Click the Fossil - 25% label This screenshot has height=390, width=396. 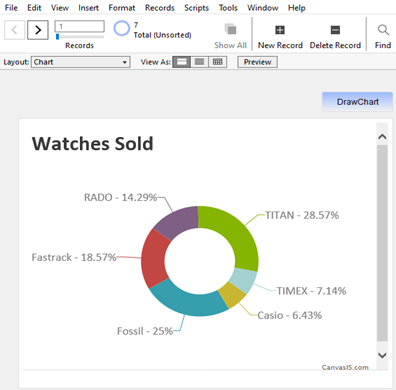coord(145,331)
